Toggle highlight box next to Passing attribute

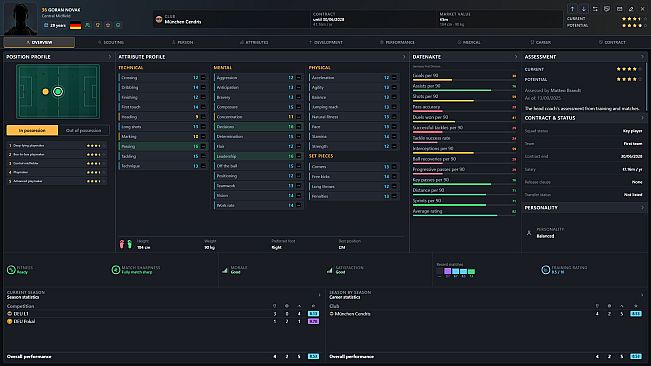[203, 146]
